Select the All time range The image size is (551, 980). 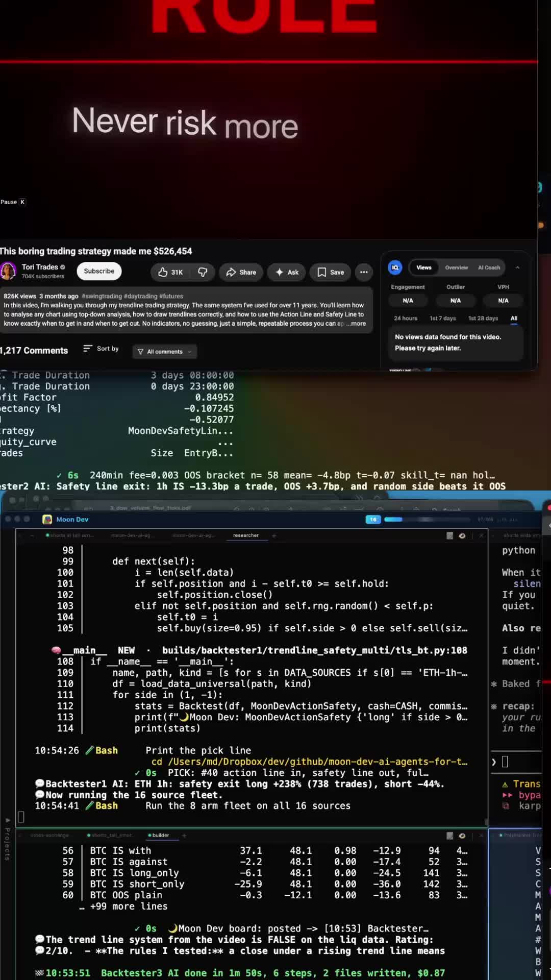(514, 318)
